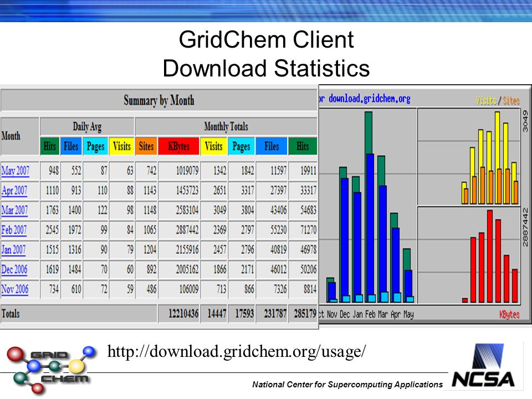Image resolution: width=532 pixels, height=399 pixels.
Task: Select KBytes value 2005162 for Dec 2006
Action: coord(187,269)
